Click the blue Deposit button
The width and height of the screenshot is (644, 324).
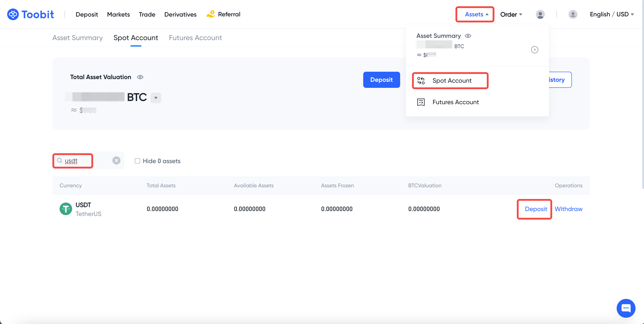[x=381, y=80]
